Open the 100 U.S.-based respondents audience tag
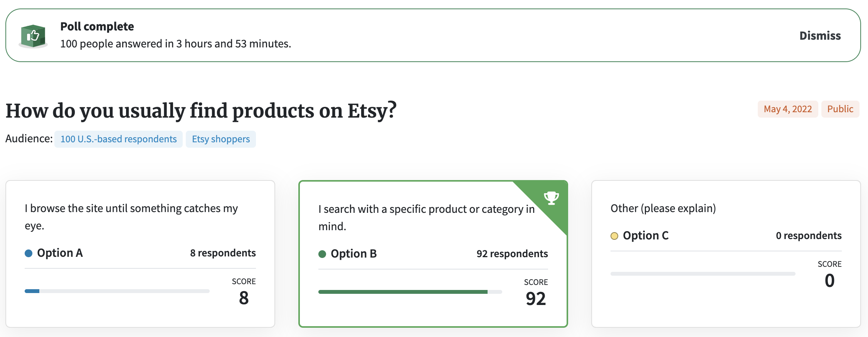The width and height of the screenshot is (868, 337). click(x=118, y=139)
